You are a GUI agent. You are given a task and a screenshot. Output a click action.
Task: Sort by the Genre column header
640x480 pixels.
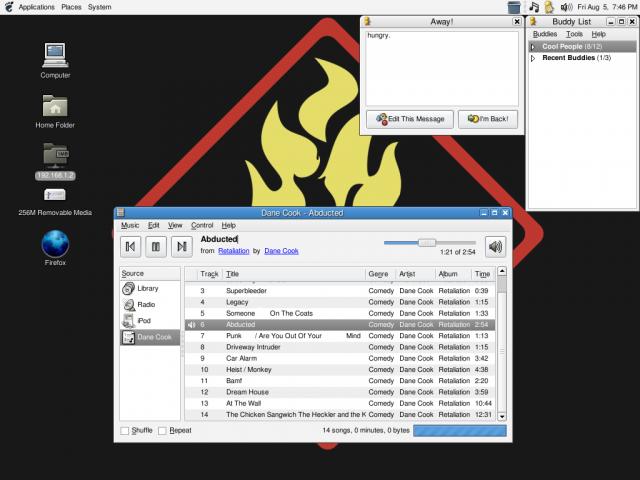(380, 274)
